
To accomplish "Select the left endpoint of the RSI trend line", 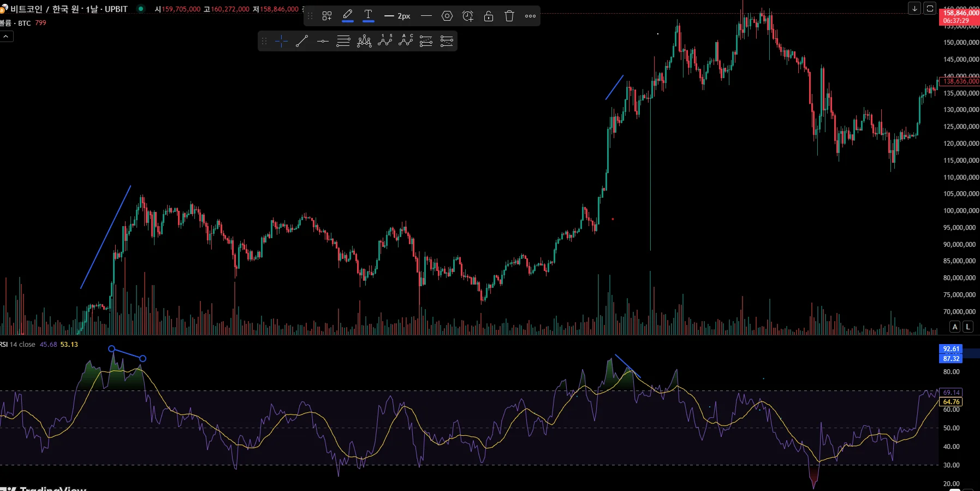I will 112,349.
